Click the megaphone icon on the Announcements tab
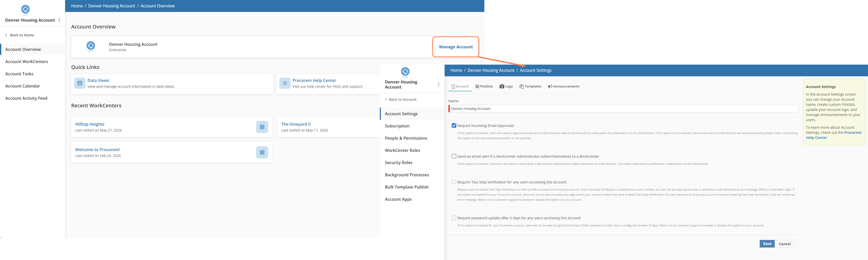Image resolution: width=868 pixels, height=260 pixels. click(550, 87)
